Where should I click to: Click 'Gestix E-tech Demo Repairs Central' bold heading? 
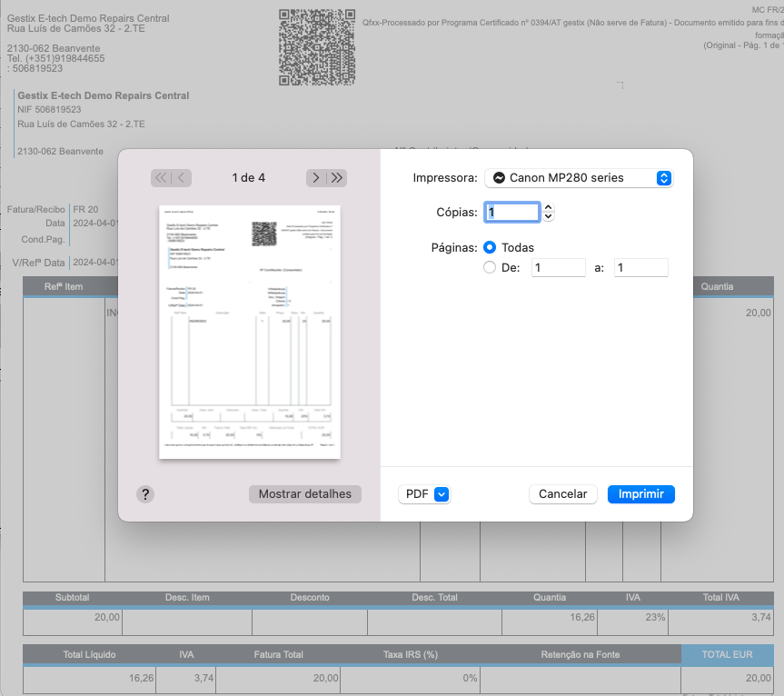[104, 95]
